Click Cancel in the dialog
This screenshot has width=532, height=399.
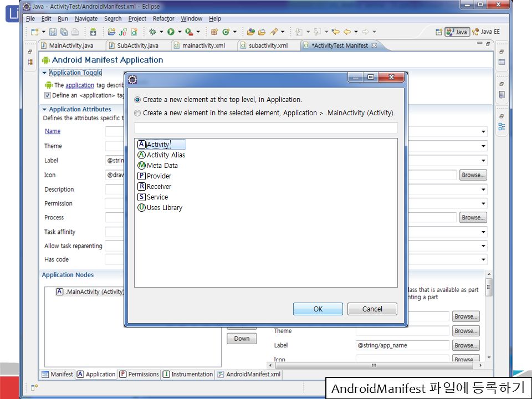[372, 309]
